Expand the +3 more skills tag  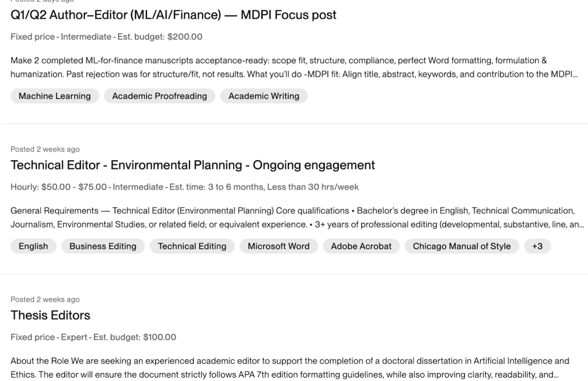point(537,246)
